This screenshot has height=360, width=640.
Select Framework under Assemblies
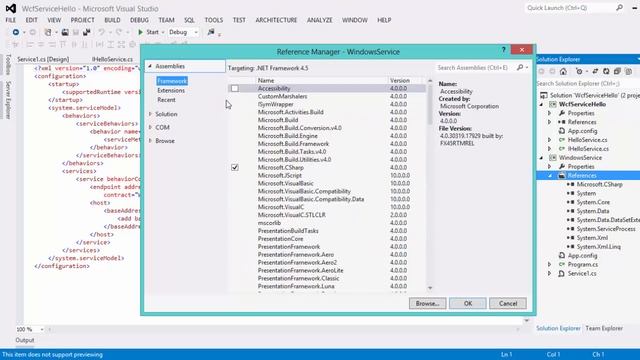pos(172,81)
